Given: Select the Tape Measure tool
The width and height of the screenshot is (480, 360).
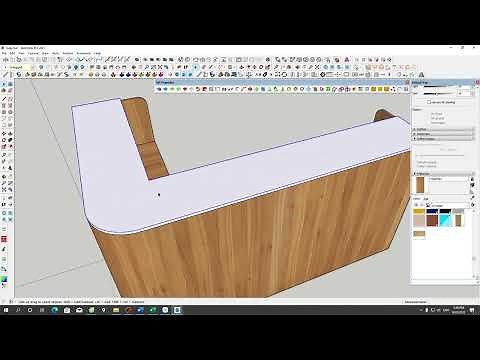Looking at the screenshot, I should click(x=4, y=155).
